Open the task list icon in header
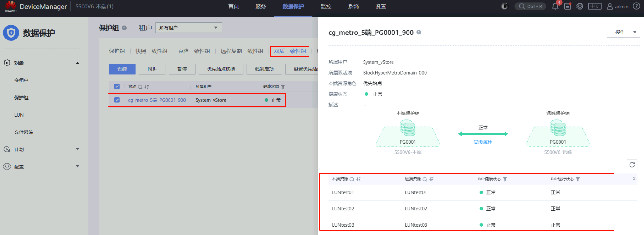The height and width of the screenshot is (235, 644). click(x=567, y=7)
